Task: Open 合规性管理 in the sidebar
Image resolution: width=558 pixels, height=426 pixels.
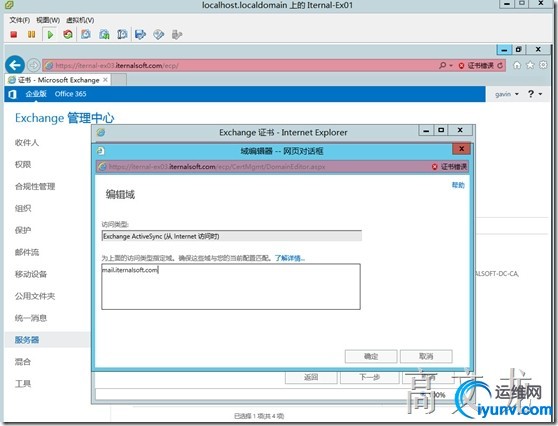Action: 35,186
